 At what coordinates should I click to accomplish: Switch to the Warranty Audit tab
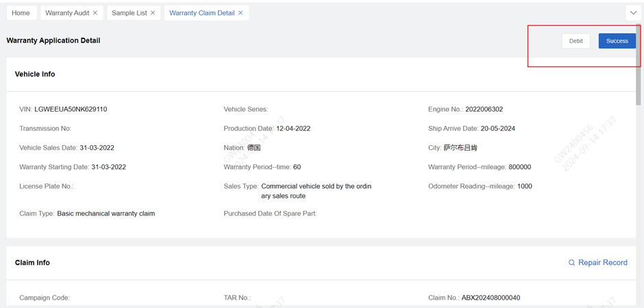[x=67, y=13]
